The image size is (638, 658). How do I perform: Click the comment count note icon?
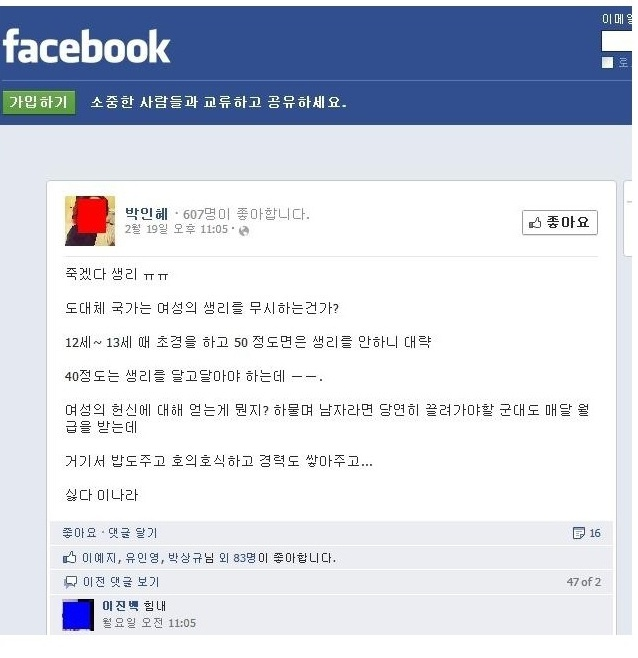[x=578, y=533]
